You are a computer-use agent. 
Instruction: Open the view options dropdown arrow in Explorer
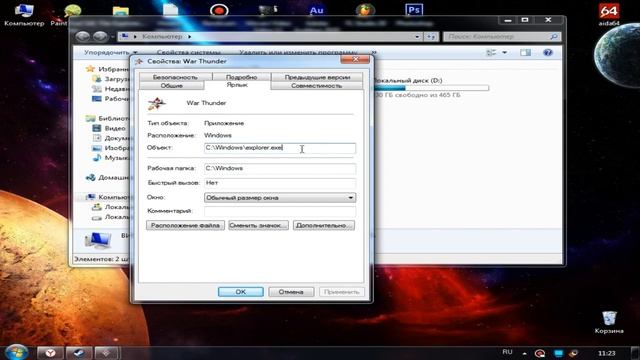pyautogui.click(x=505, y=53)
